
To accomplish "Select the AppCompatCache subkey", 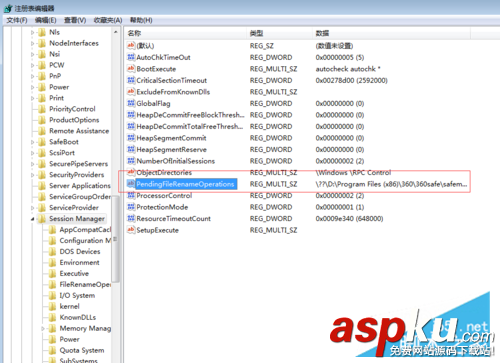I will pyautogui.click(x=85, y=230).
